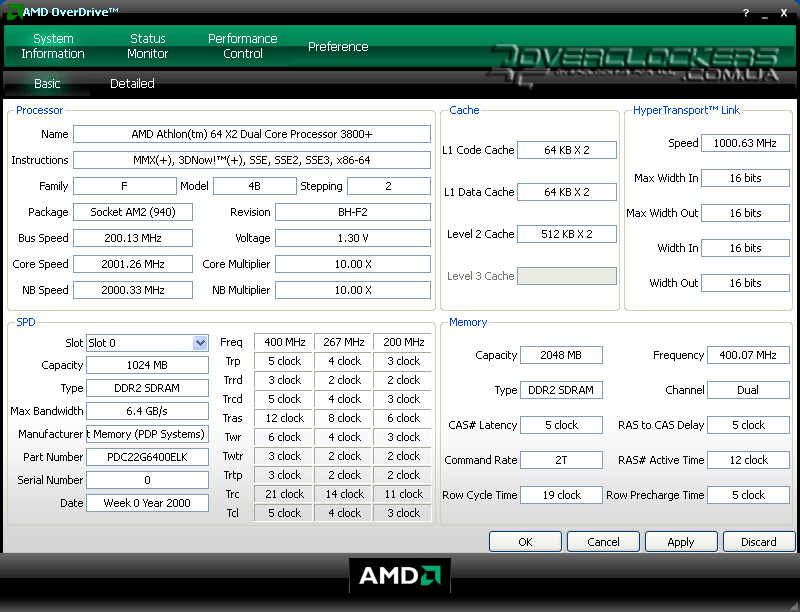Click the Manufacturer field PDP Systems
800x612 pixels.
pyautogui.click(x=147, y=434)
